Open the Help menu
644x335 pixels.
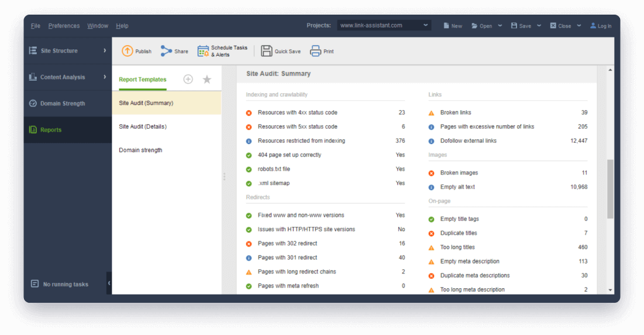[x=122, y=26]
